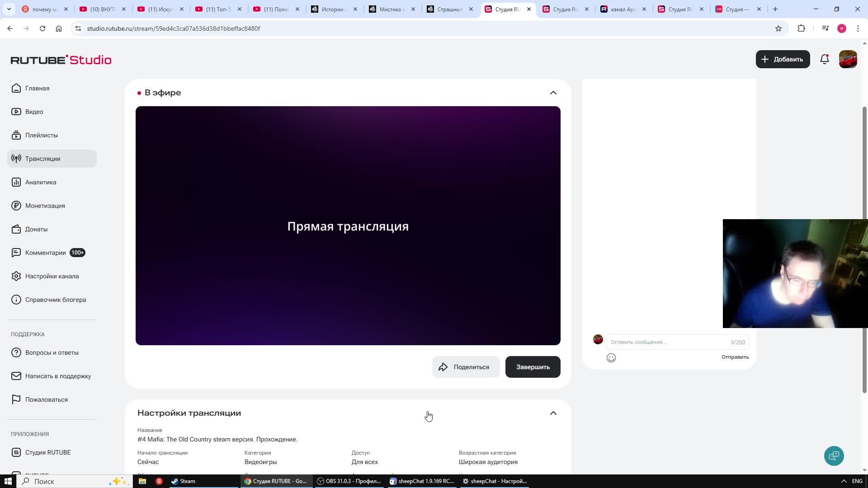868x488 pixels.
Task: Open Комментарии in the sidebar menu
Action: click(x=45, y=253)
